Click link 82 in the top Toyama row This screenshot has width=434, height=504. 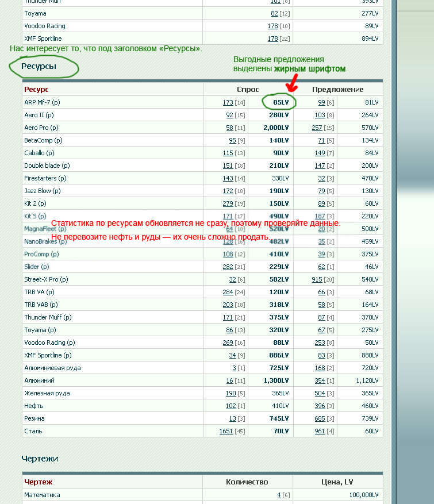click(x=274, y=13)
